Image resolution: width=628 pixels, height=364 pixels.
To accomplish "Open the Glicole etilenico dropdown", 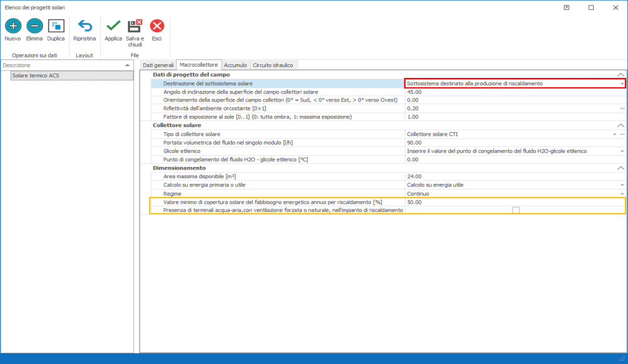I will coord(622,151).
